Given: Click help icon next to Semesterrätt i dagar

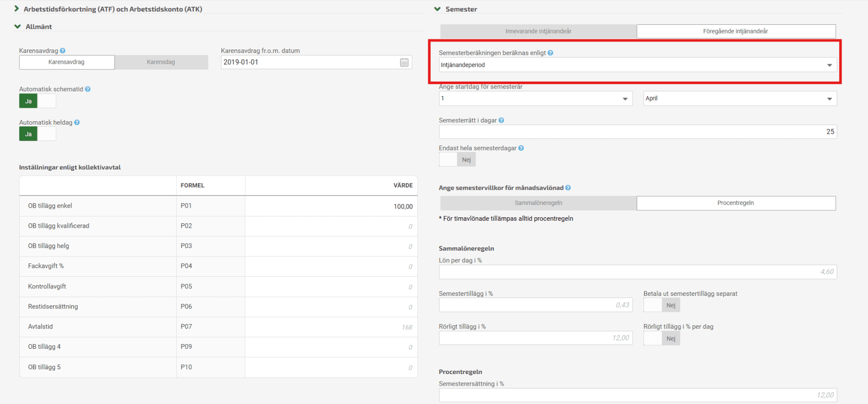Looking at the screenshot, I should point(501,120).
